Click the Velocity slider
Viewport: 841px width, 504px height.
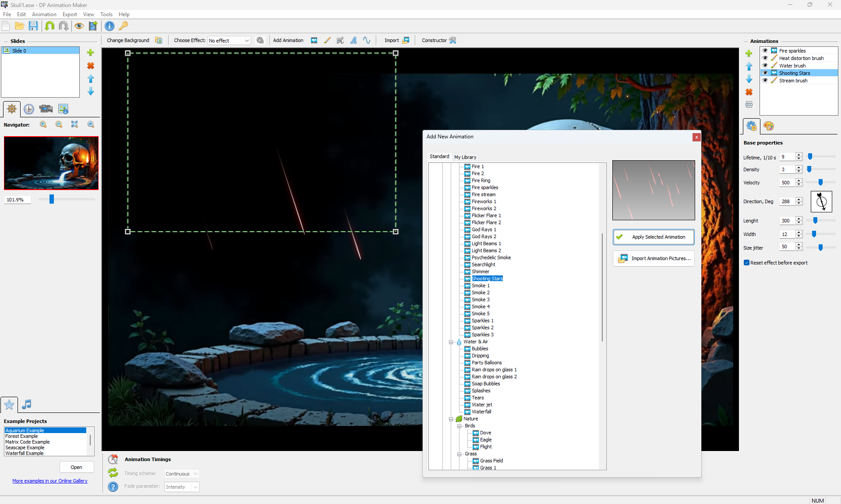point(820,183)
